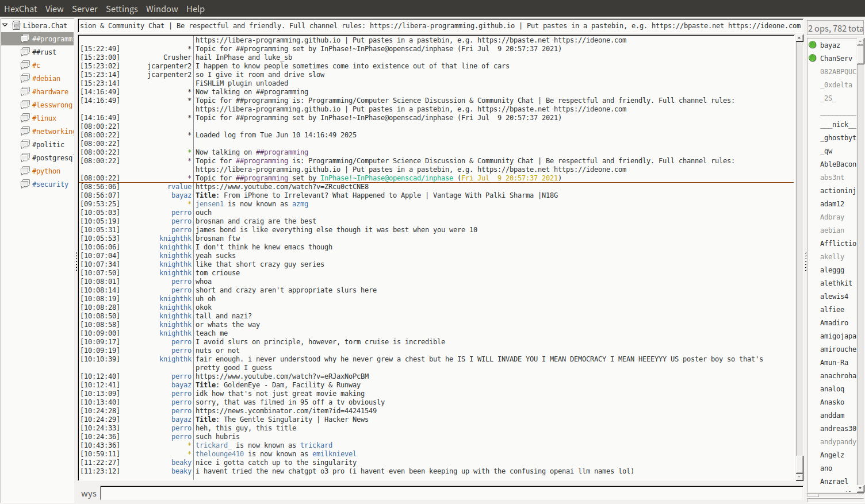This screenshot has height=504, width=865.
Task: Click the #debian channel icon
Action: pos(25,78)
